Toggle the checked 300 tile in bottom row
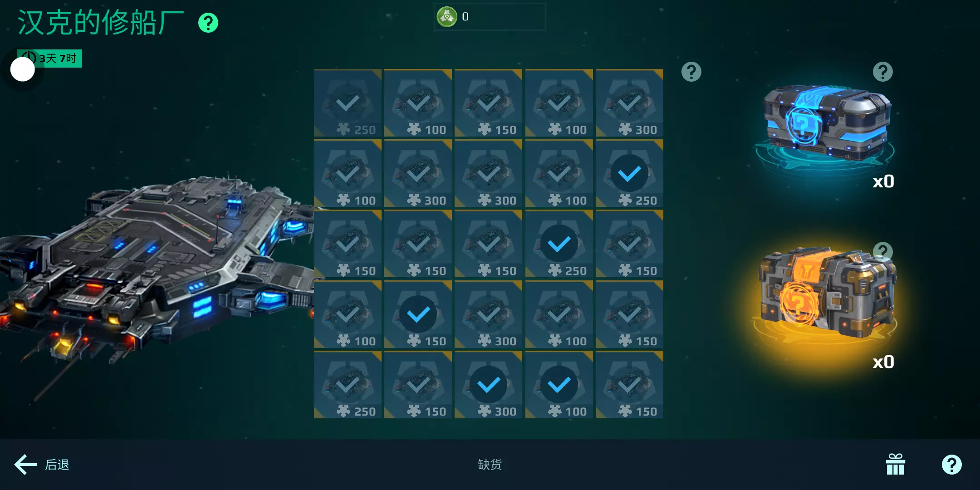This screenshot has width=980, height=490. [488, 384]
